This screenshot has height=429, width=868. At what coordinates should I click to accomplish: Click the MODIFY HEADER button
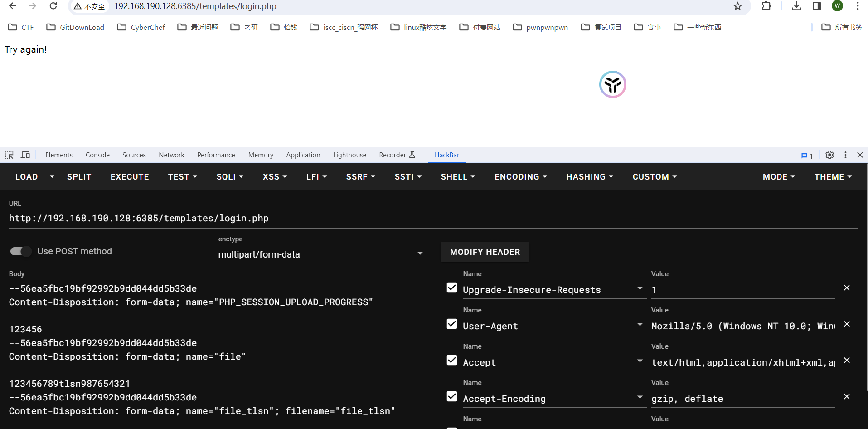click(485, 252)
